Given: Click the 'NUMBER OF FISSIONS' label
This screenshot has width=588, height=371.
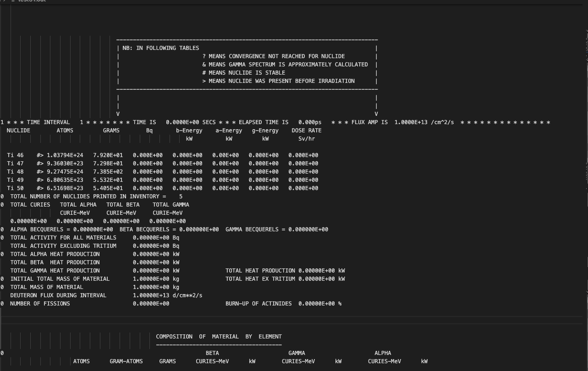Looking at the screenshot, I should (40, 304).
